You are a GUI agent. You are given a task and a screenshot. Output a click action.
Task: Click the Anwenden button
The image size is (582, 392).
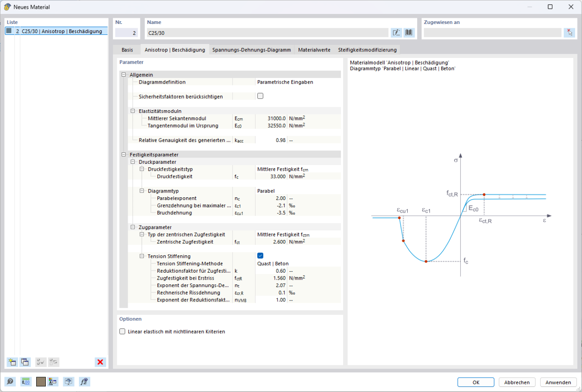(558, 382)
